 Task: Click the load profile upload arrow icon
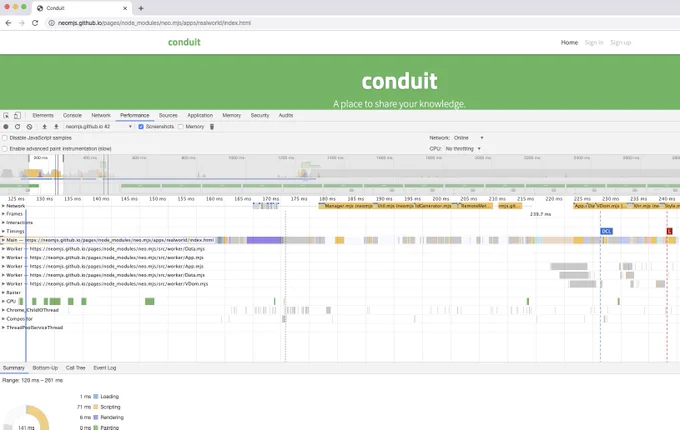click(x=44, y=127)
